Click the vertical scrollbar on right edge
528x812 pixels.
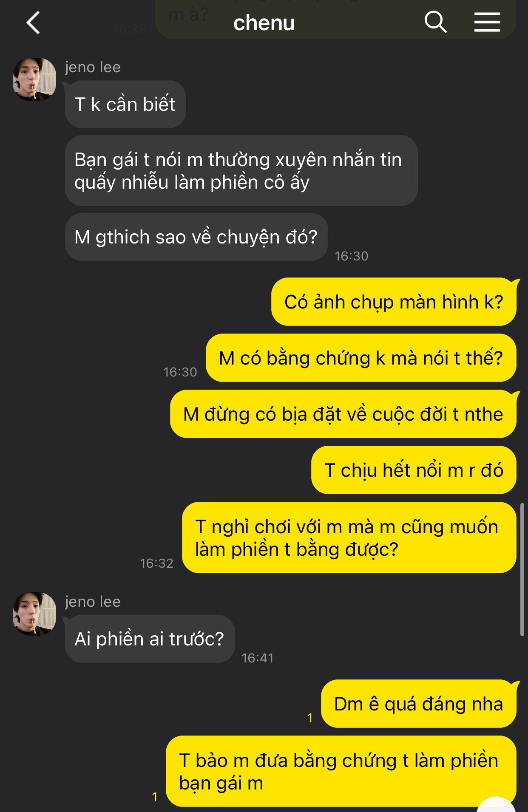[522, 570]
